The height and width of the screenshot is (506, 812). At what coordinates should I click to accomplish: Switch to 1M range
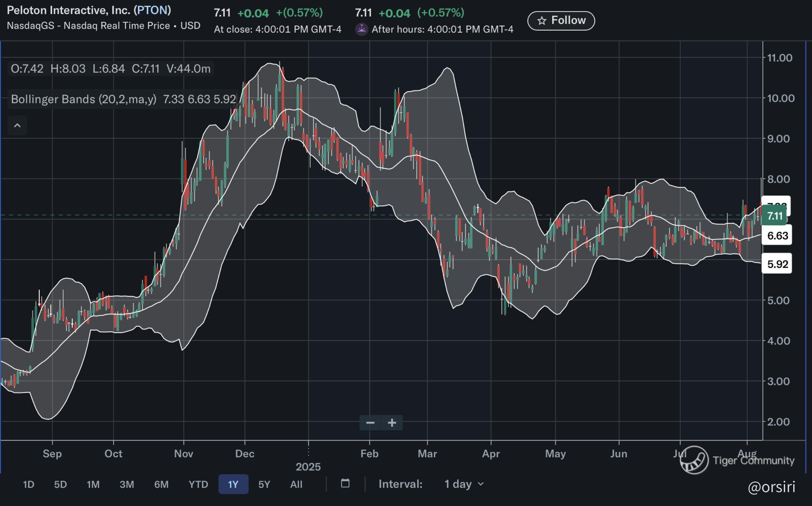pyautogui.click(x=93, y=484)
